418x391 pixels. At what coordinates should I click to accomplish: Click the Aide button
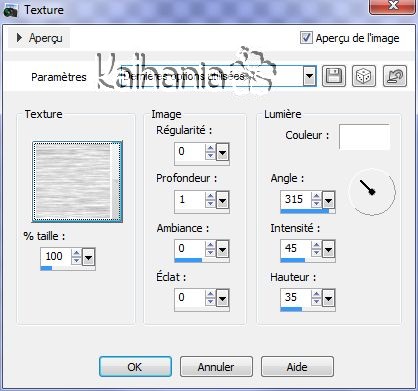[297, 367]
